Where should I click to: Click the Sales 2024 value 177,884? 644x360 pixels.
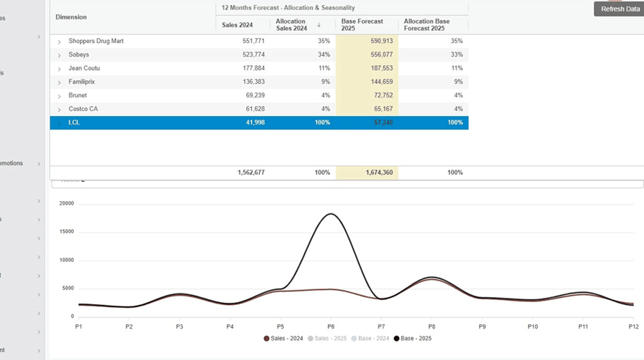pyautogui.click(x=253, y=68)
